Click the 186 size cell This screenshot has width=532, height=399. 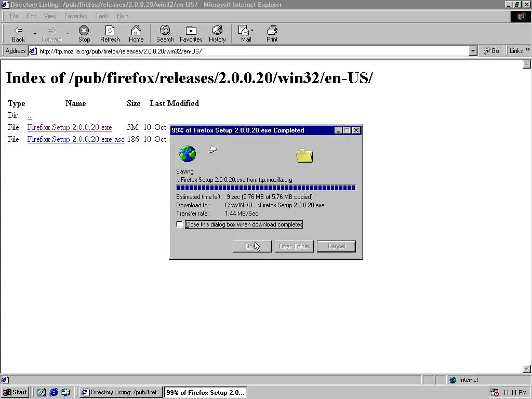coord(133,139)
